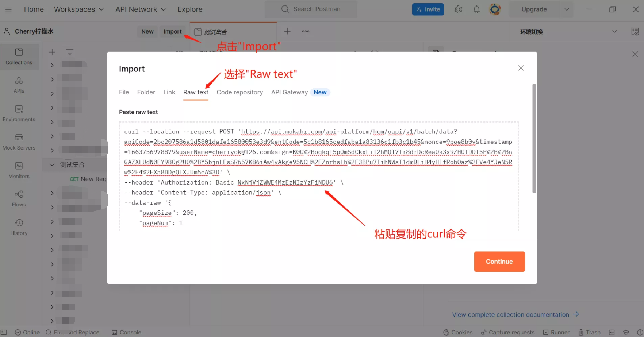644x337 pixels.
Task: Open Environments in the sidebar
Action: click(19, 113)
